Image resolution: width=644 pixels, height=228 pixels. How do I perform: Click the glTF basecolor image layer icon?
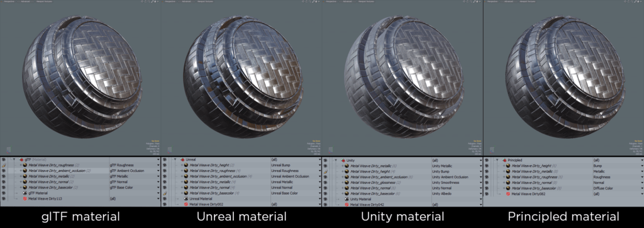point(25,187)
